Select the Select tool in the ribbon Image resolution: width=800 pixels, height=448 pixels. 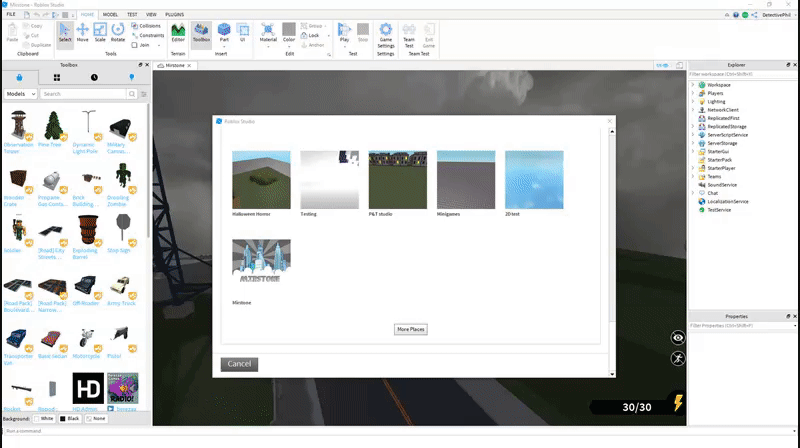coord(65,33)
